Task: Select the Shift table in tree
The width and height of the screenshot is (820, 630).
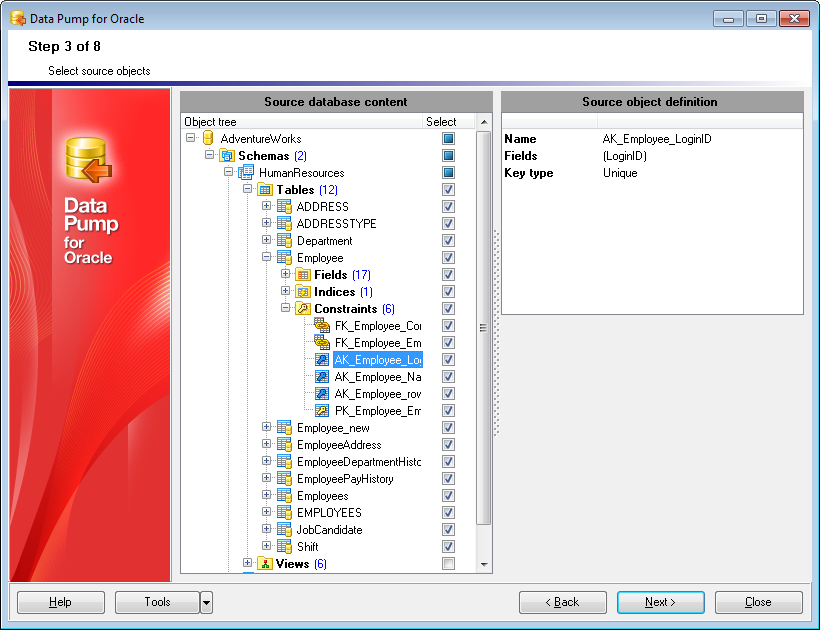Action: (x=307, y=547)
